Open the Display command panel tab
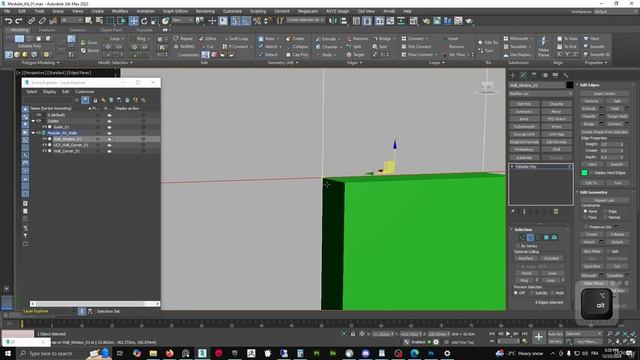This screenshot has width=640, height=360. pyautogui.click(x=555, y=75)
